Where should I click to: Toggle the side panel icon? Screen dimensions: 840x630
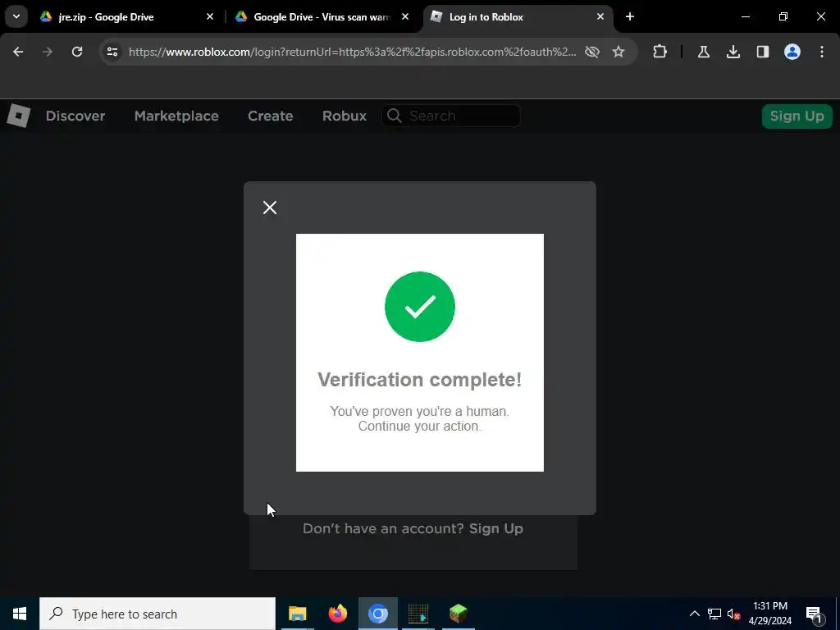762,52
